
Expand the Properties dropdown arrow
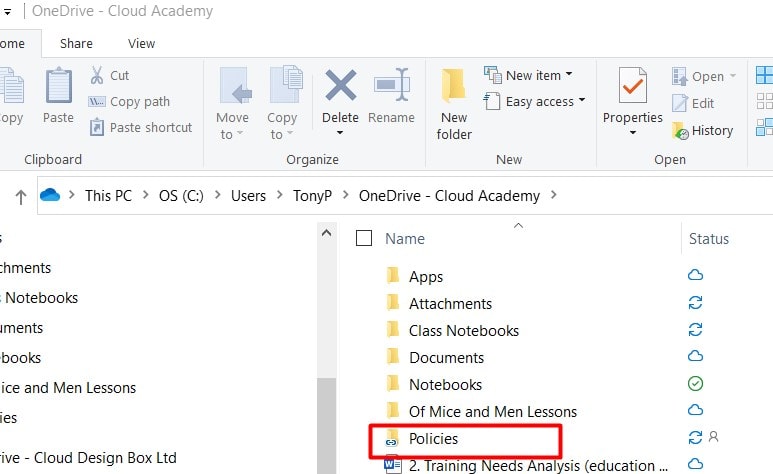pos(632,133)
